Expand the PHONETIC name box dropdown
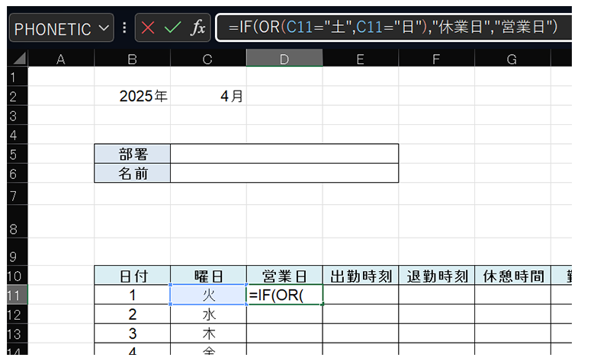 (x=104, y=29)
